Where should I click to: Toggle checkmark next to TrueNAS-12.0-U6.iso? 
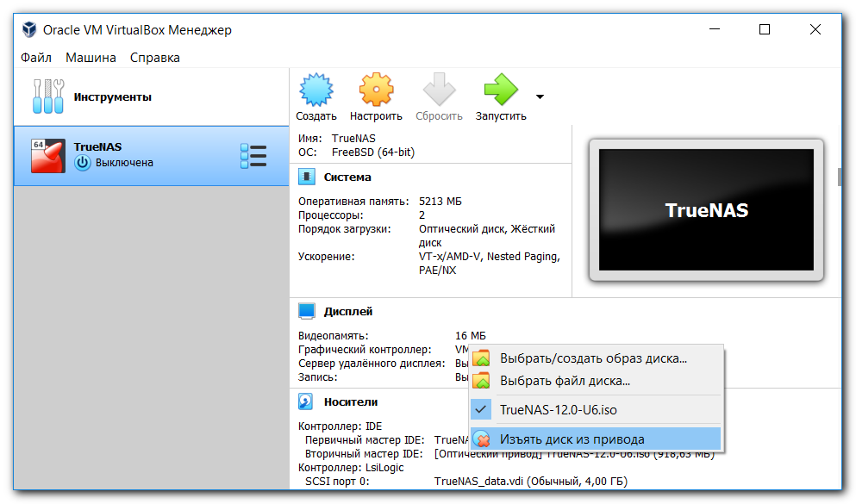click(x=481, y=409)
